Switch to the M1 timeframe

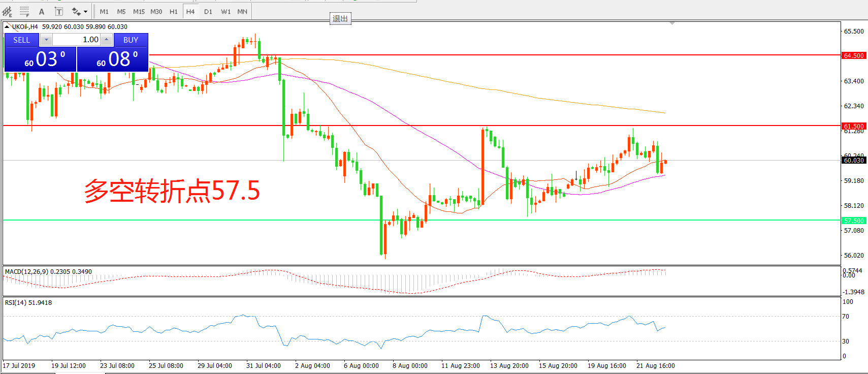coord(104,11)
